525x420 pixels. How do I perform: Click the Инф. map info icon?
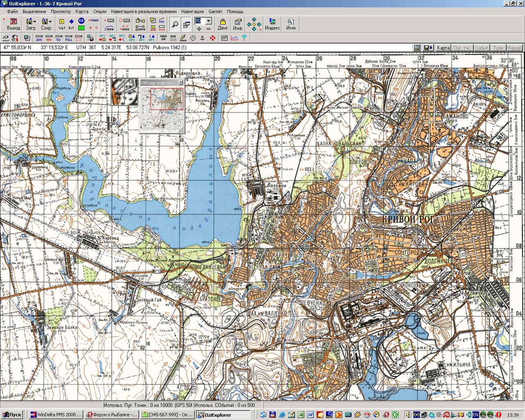click(x=238, y=24)
